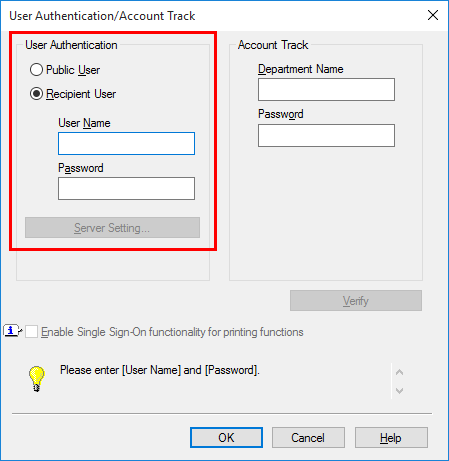
Task: Click the blue info icon beside Single Sign-On
Action: (x=12, y=331)
